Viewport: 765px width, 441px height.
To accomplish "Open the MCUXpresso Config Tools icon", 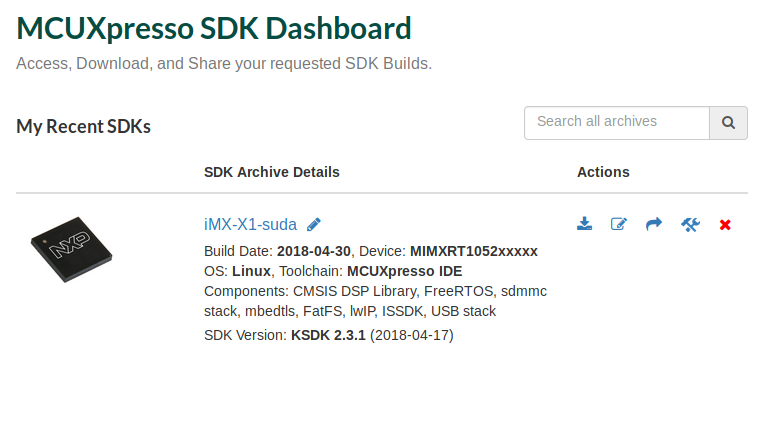I will pyautogui.click(x=690, y=224).
